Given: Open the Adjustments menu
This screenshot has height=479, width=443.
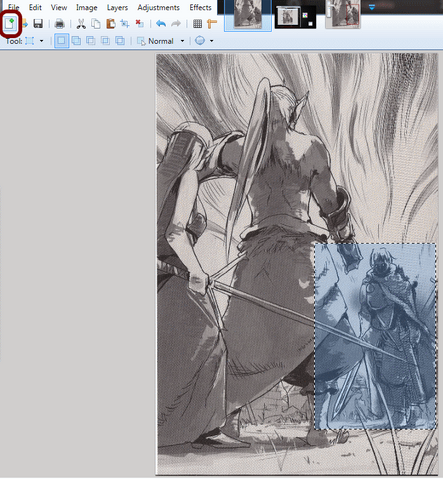Looking at the screenshot, I should (x=158, y=7).
